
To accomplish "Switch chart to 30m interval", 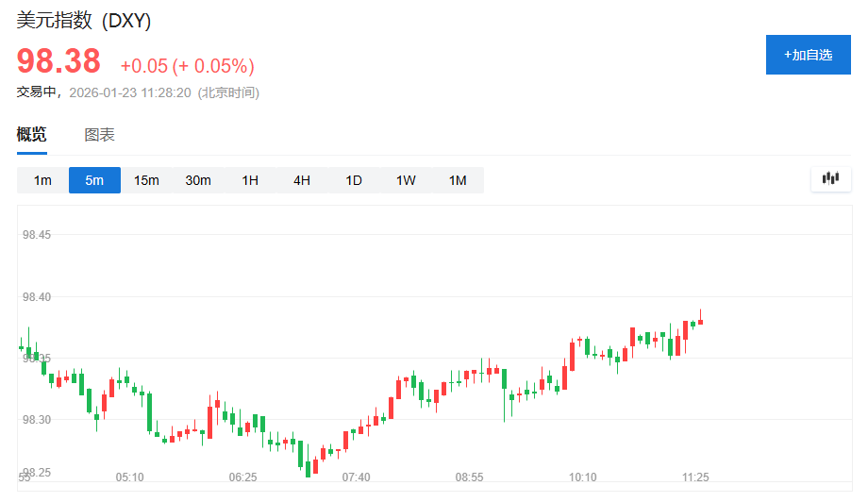I will (198, 180).
